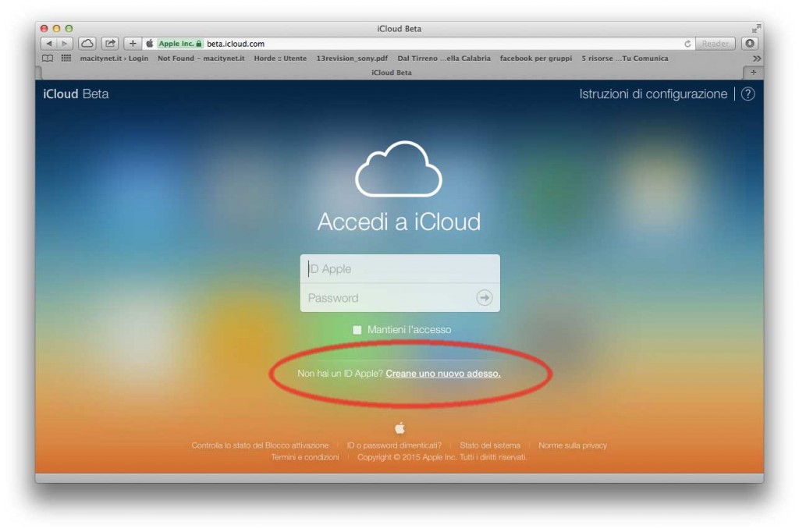
Task: Submit login with the arrow button
Action: point(484,298)
